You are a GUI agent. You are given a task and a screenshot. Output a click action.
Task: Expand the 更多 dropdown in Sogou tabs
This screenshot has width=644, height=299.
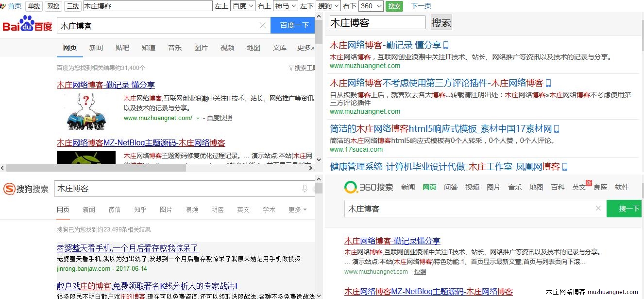[298, 210]
